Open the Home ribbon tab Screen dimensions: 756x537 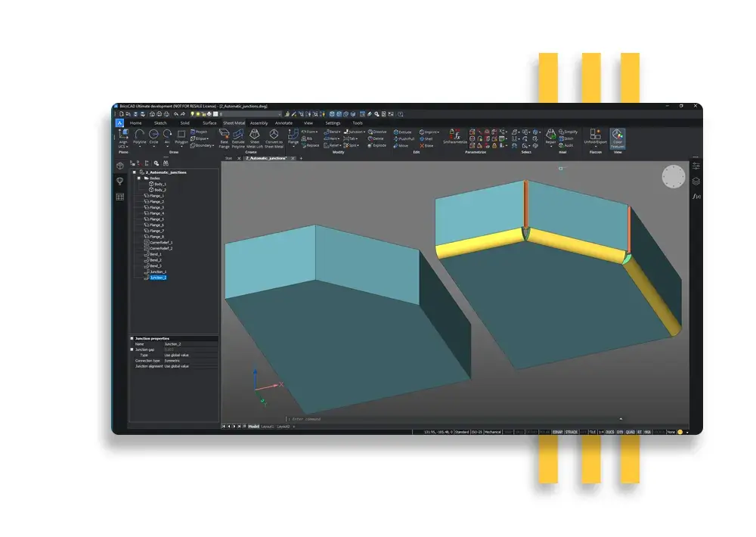click(136, 123)
